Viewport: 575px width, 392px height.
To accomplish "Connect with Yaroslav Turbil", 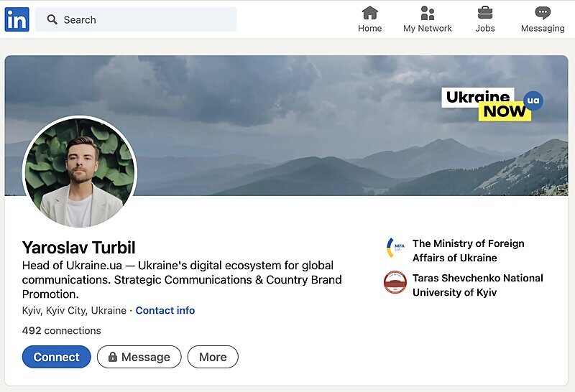I will click(57, 357).
